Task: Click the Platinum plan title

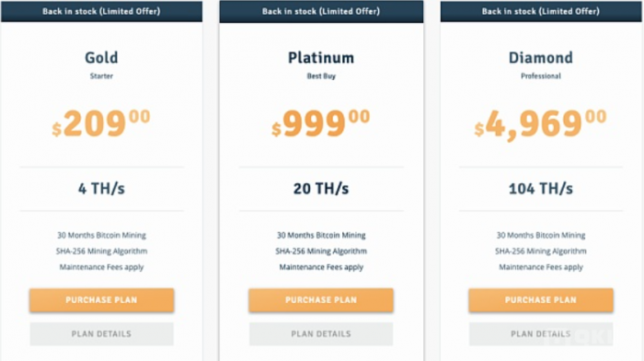Action: coord(321,58)
